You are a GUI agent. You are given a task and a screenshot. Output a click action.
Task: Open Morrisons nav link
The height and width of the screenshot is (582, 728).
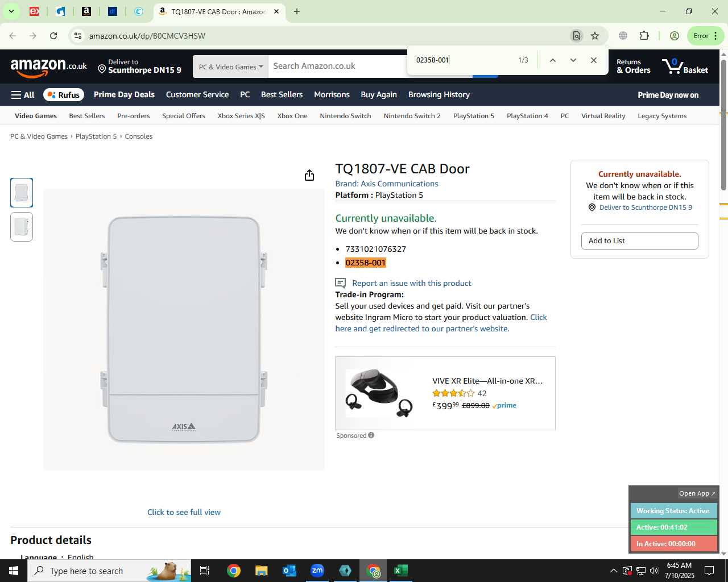332,95
